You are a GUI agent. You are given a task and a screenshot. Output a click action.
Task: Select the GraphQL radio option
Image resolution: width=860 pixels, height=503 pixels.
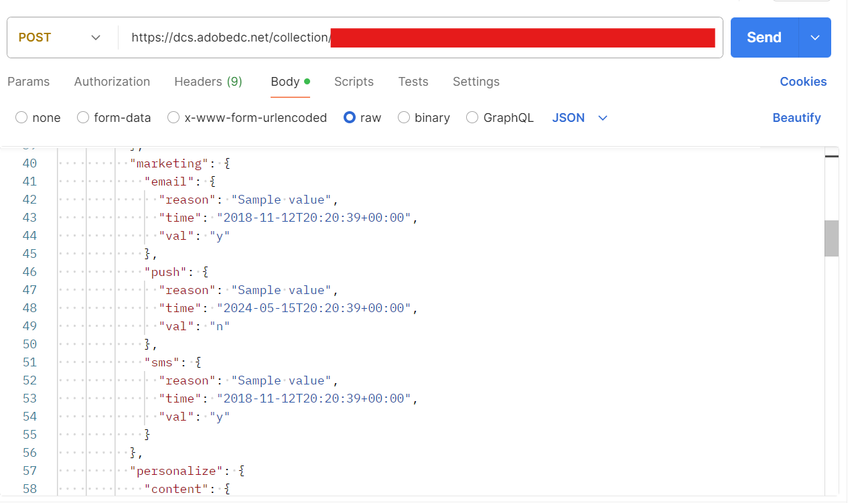coord(472,118)
